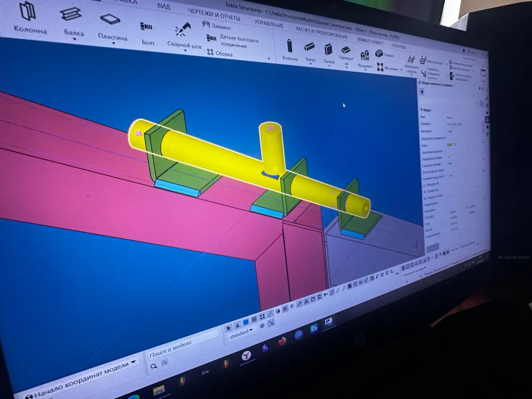Image resolution: width=532 pixels, height=399 pixels.
Task: Open the standard selection filter dropdown
Action: (241, 334)
